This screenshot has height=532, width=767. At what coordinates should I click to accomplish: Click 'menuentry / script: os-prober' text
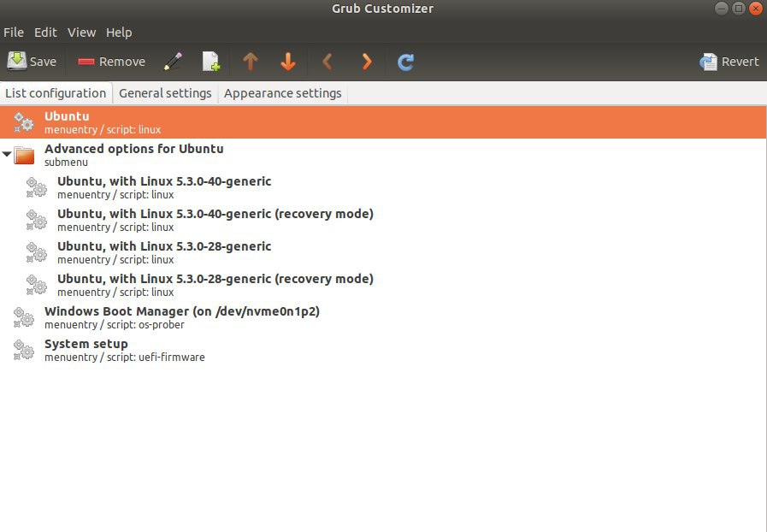coord(115,325)
